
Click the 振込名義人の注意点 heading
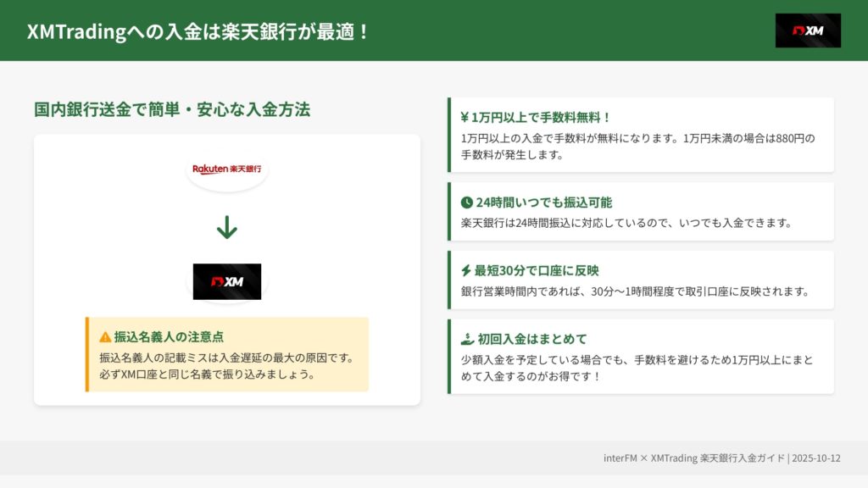pyautogui.click(x=170, y=336)
